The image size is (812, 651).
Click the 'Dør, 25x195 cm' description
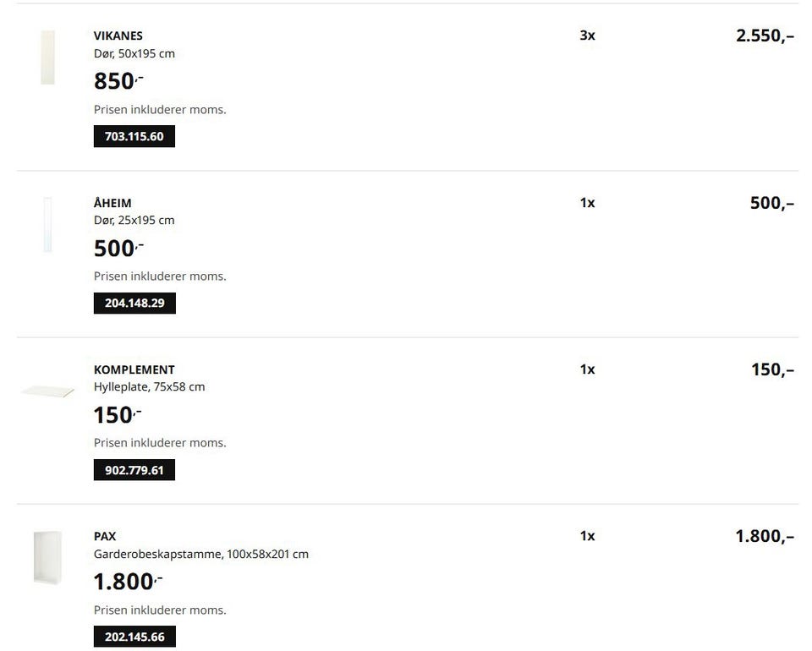click(x=134, y=220)
